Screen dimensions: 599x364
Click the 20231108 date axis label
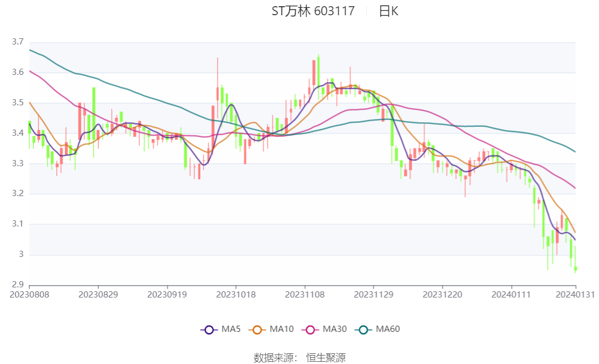point(305,295)
